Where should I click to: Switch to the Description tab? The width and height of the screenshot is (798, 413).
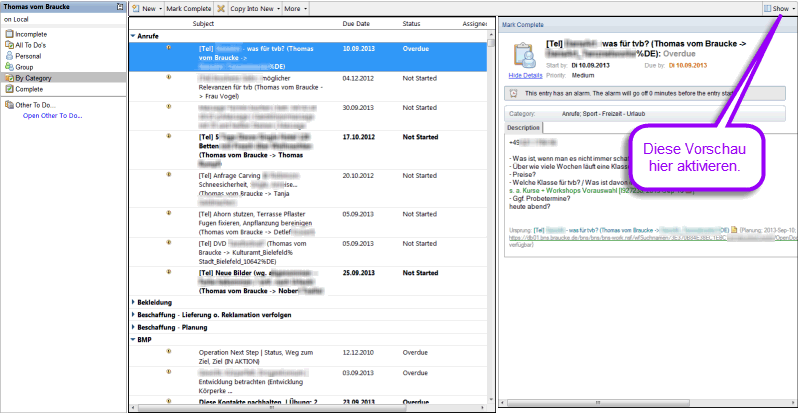[x=523, y=128]
